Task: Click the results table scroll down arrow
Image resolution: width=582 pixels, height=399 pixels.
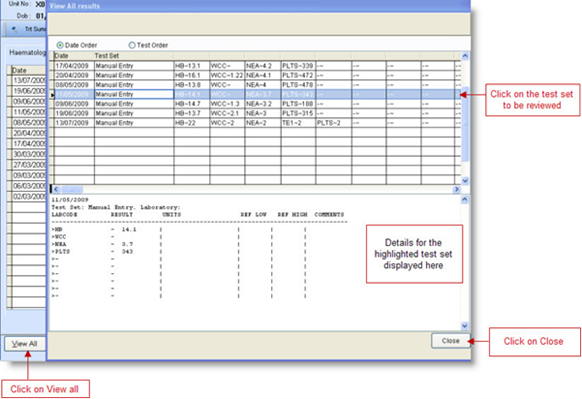Action: coord(465,180)
